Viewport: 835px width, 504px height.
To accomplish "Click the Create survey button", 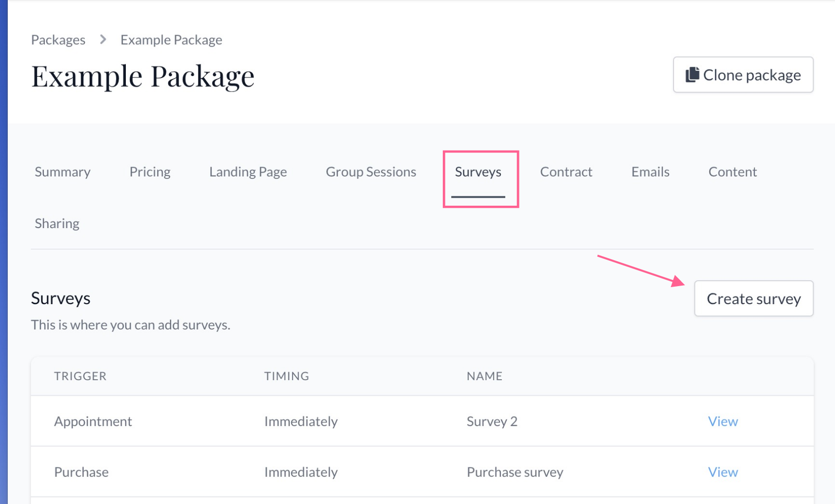I will coord(754,298).
